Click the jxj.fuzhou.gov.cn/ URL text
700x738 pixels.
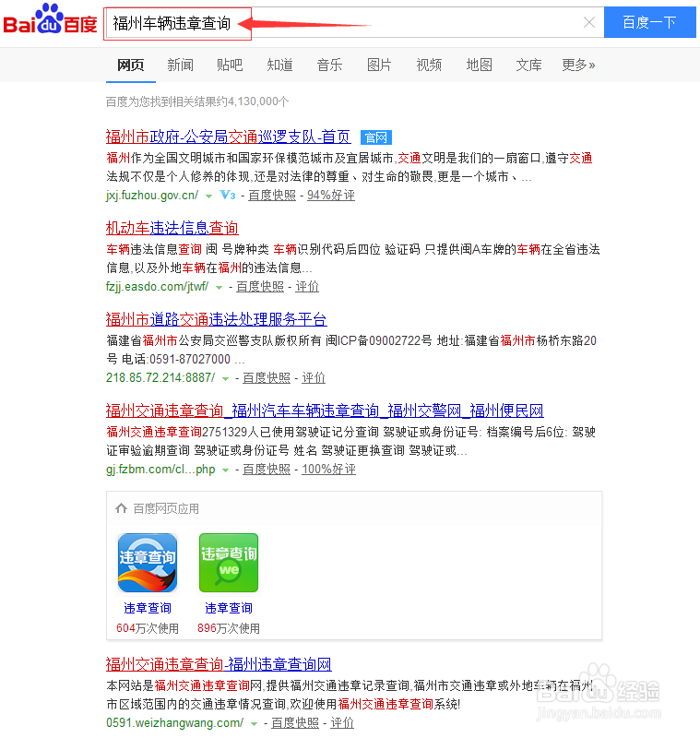[152, 196]
